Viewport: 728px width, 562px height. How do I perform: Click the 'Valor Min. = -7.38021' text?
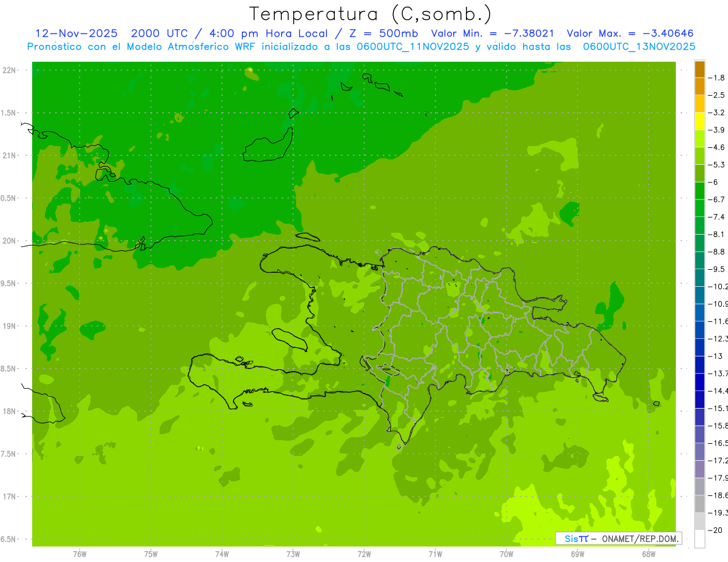pyautogui.click(x=492, y=33)
